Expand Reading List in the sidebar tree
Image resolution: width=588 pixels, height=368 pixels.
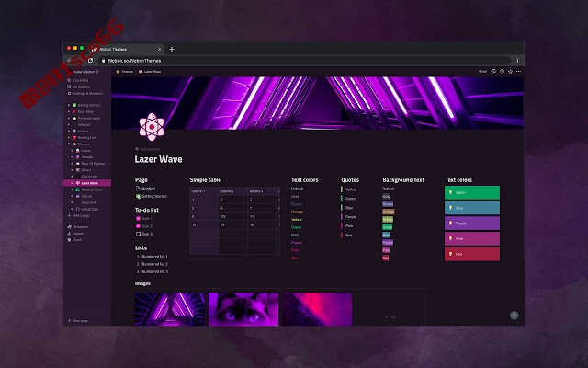point(69,137)
